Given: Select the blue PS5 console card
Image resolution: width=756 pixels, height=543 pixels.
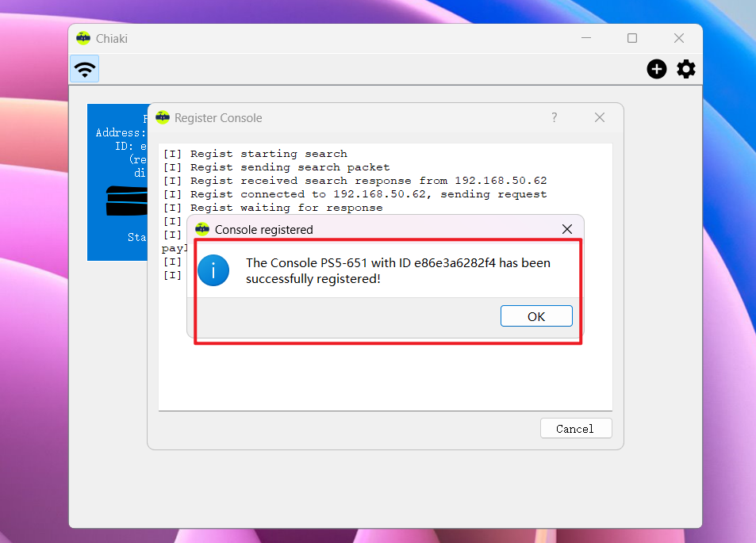Looking at the screenshot, I should coord(117,182).
